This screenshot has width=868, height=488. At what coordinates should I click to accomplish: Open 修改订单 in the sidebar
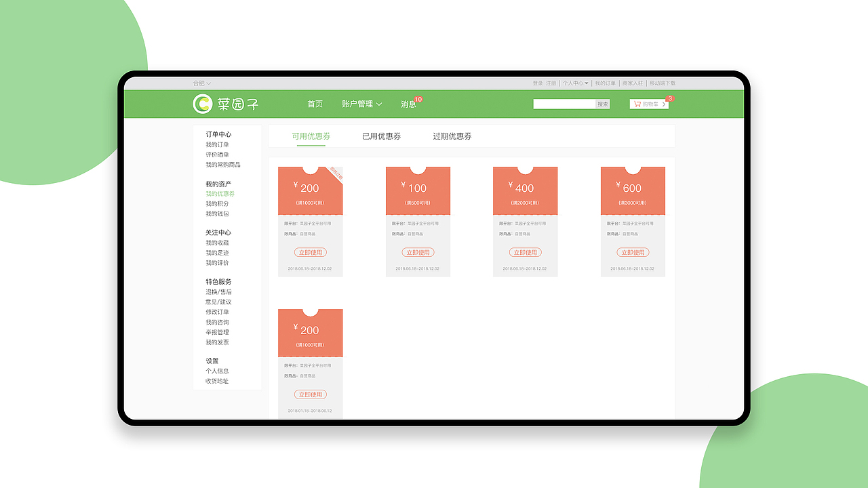(218, 312)
